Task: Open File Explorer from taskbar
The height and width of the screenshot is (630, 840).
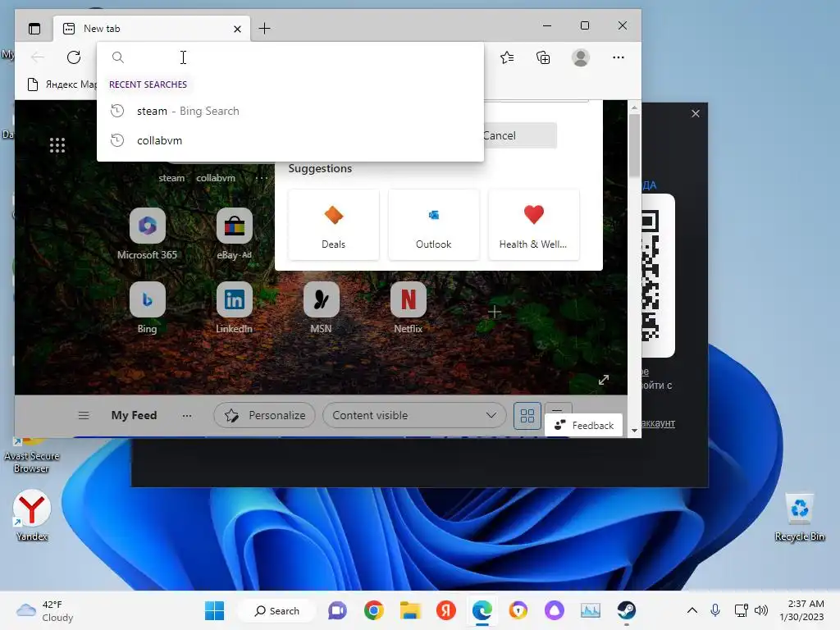Action: tap(410, 610)
